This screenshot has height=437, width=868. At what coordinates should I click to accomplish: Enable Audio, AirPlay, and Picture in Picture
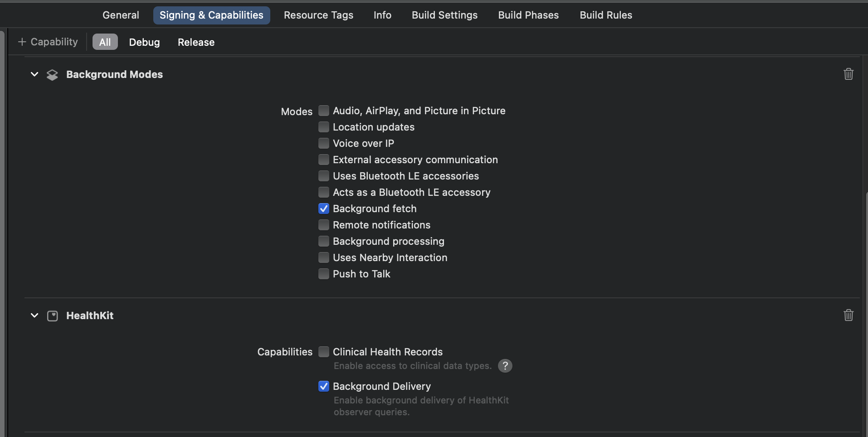[323, 111]
